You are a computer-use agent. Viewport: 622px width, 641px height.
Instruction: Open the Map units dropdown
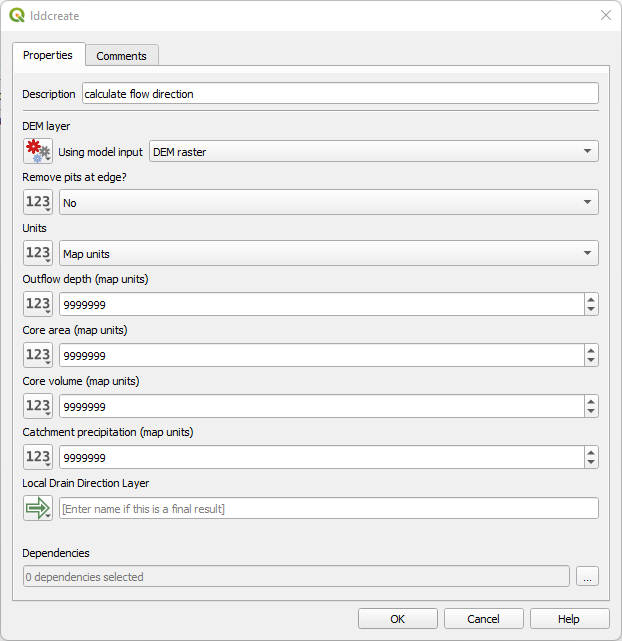[x=328, y=254]
